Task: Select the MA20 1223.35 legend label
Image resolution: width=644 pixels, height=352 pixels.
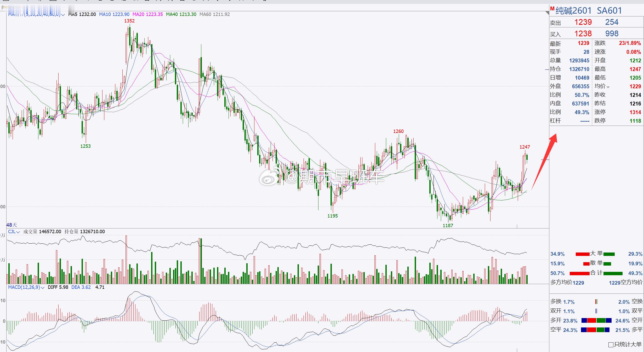Action: pyautogui.click(x=147, y=14)
